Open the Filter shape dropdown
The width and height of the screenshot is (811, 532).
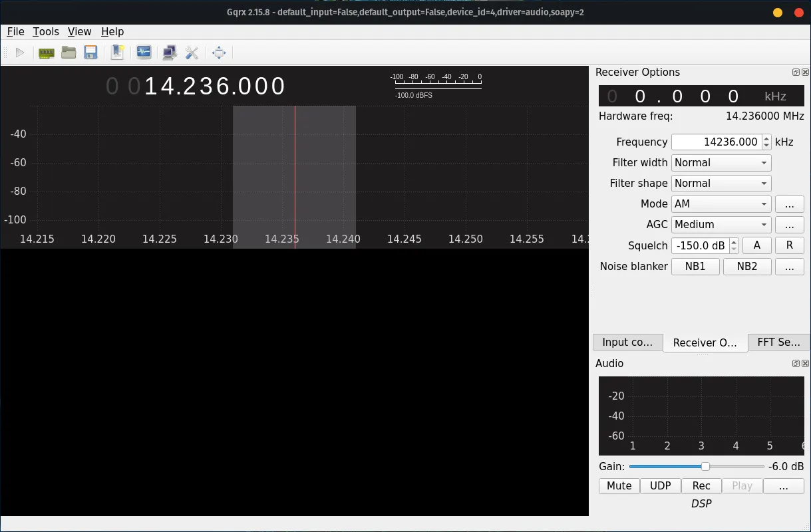pos(721,184)
